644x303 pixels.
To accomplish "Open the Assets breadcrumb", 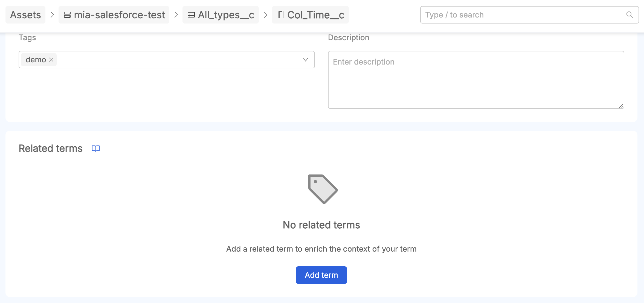I will (25, 15).
